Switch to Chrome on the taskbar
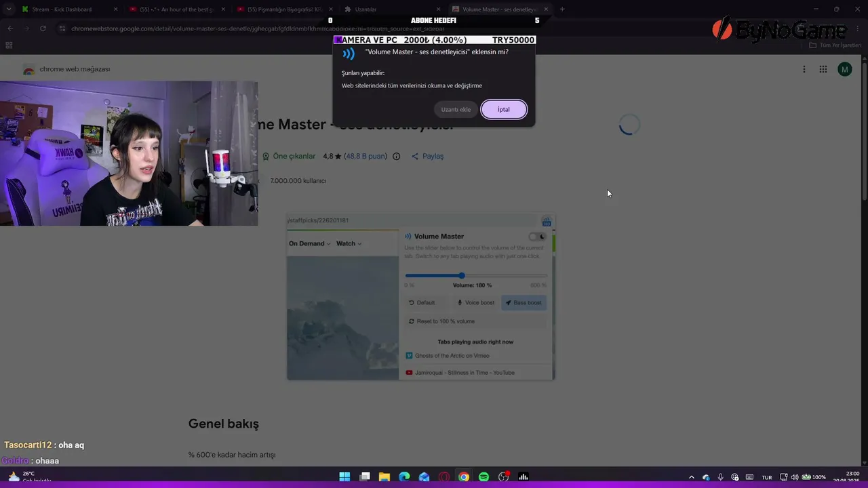Viewport: 868px width, 488px height. point(464,477)
